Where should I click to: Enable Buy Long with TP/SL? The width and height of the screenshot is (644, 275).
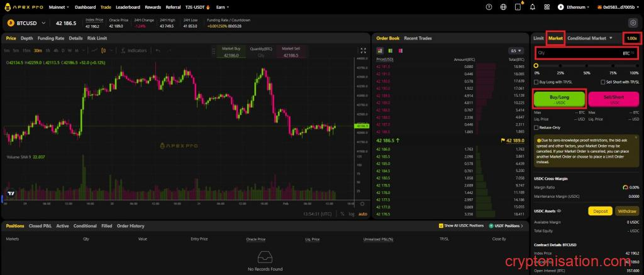click(x=536, y=82)
